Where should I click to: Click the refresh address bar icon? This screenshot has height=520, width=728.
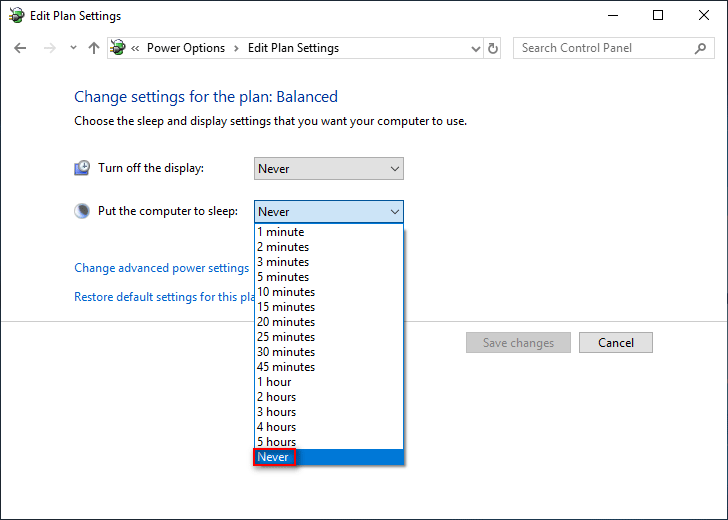(493, 48)
